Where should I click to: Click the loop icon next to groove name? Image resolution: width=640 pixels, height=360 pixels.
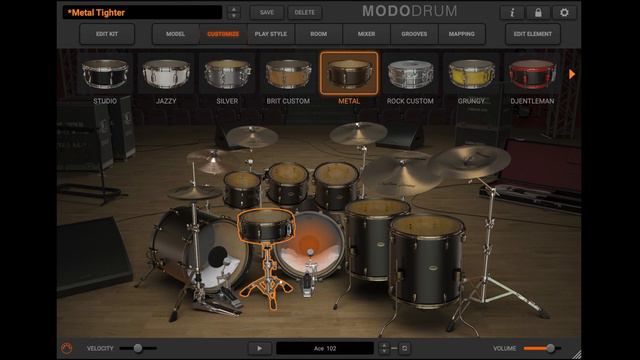pyautogui.click(x=404, y=348)
